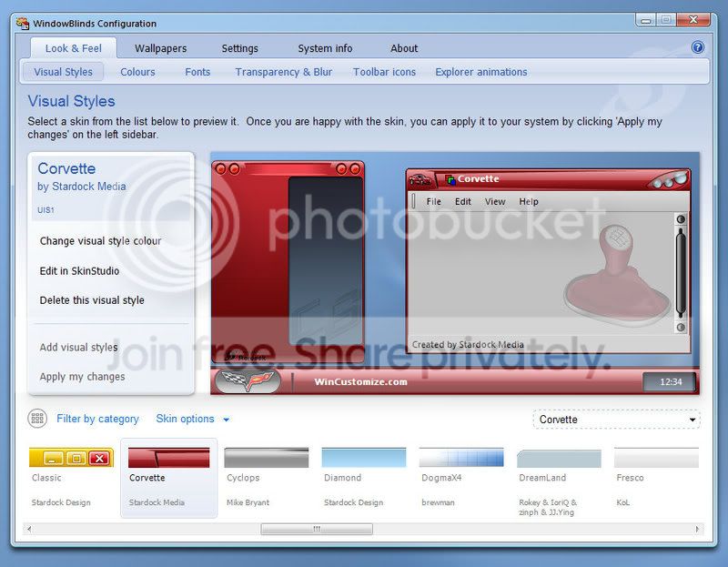Click the preview window vertical scrollbar

[x=681, y=273]
